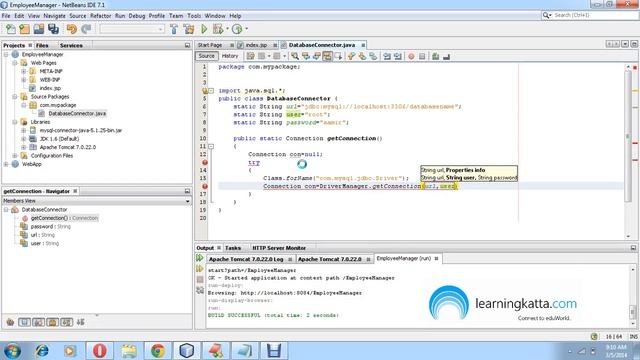Select getConnection() in Navigator members
The height and width of the screenshot is (360, 640).
tap(64, 218)
